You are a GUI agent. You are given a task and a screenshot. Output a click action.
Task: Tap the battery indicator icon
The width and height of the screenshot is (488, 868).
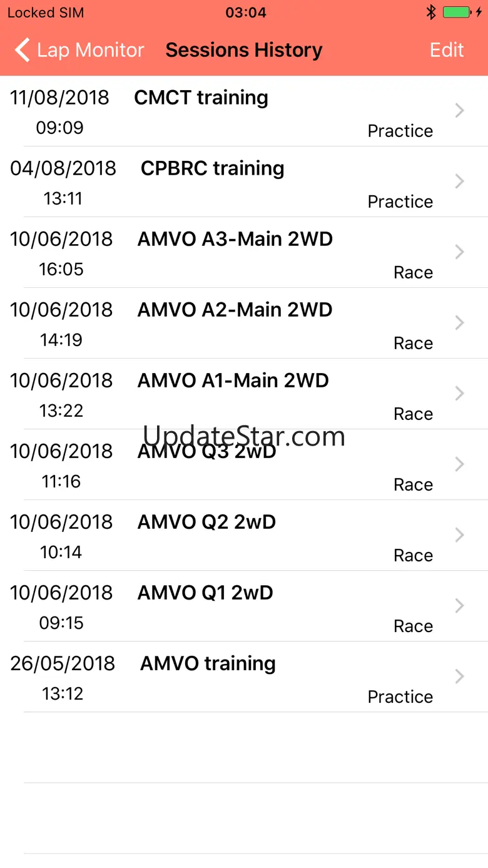(x=457, y=13)
